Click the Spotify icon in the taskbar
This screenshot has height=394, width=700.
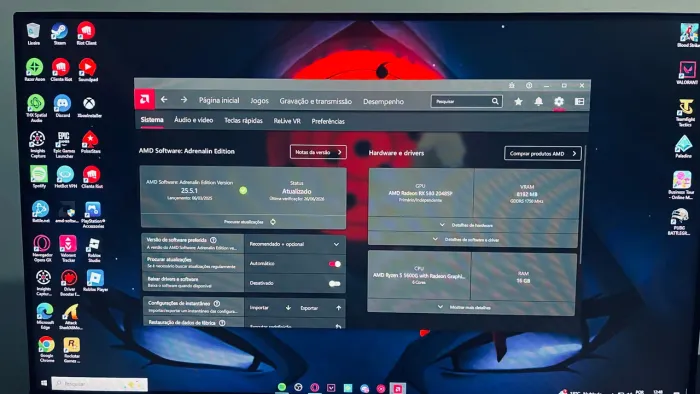click(x=282, y=387)
